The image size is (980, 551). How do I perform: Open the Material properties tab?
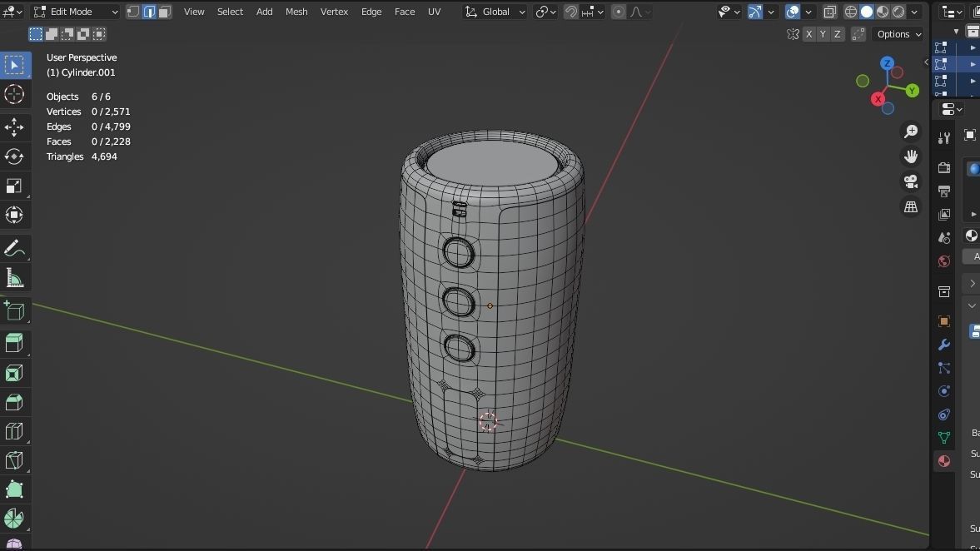coord(943,461)
